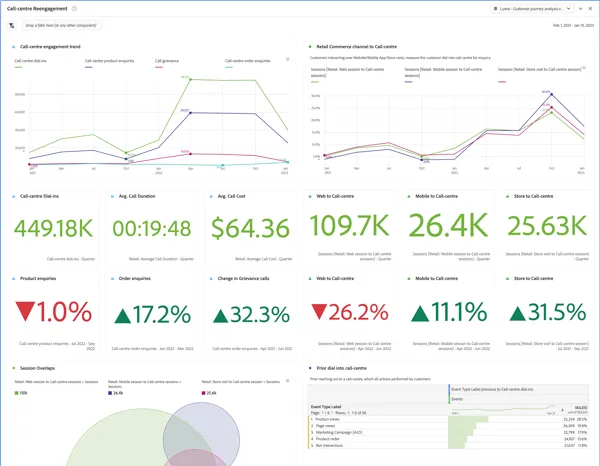Click settings gear of engagement trend chart
The height and width of the screenshot is (466, 600).
pyautogui.click(x=288, y=59)
